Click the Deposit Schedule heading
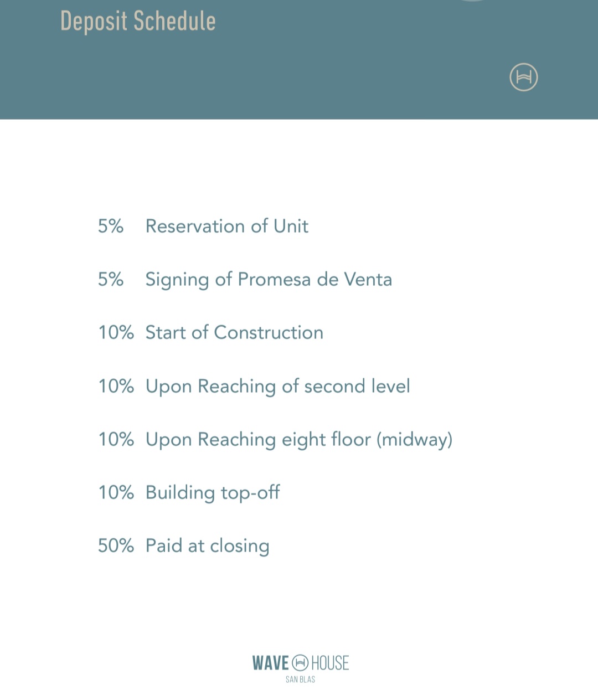The image size is (598, 700). (x=138, y=22)
